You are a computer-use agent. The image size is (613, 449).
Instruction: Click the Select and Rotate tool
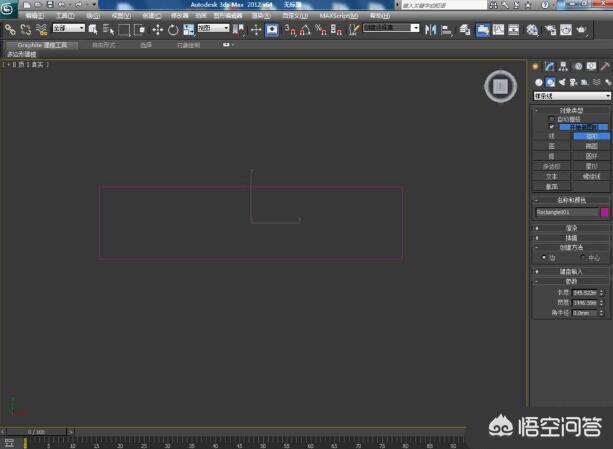pos(172,30)
